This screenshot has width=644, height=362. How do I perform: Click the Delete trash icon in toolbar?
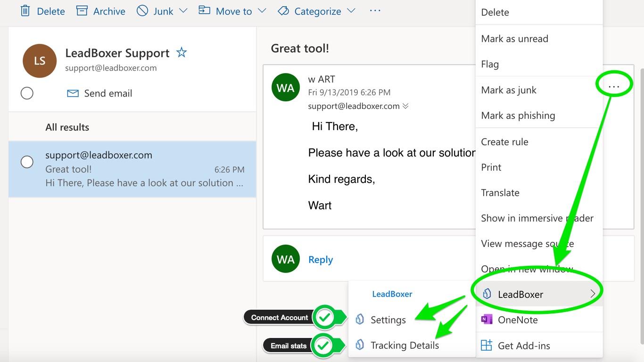click(x=25, y=11)
